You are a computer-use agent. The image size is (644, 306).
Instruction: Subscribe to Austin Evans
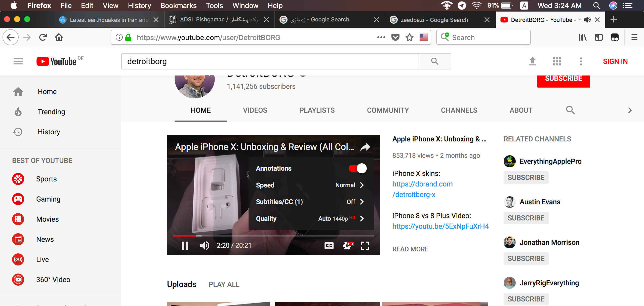pos(526,218)
